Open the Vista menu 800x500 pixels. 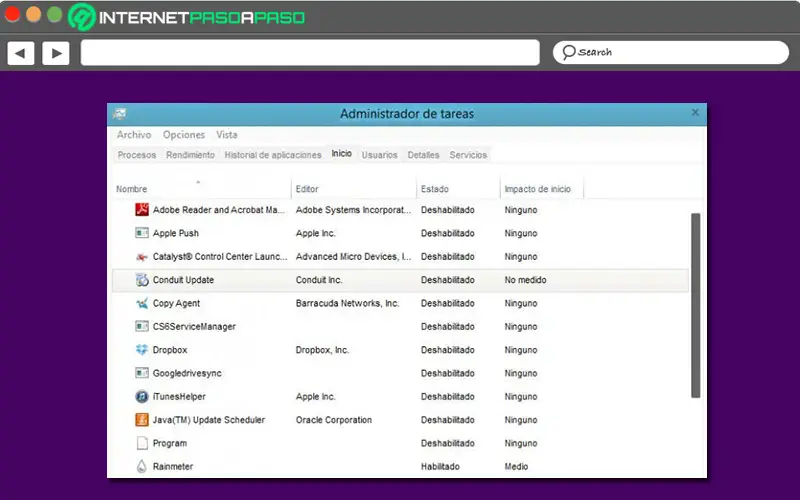(x=227, y=135)
